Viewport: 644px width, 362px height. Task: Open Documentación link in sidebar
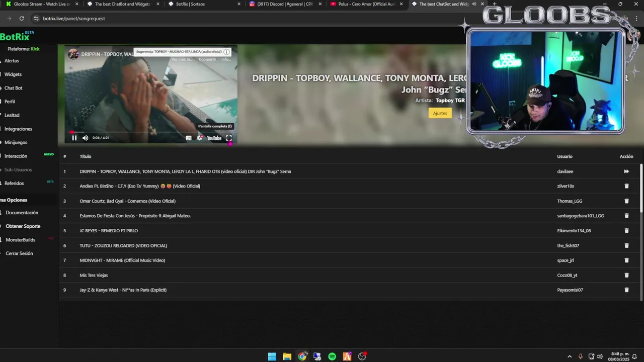pos(22,213)
